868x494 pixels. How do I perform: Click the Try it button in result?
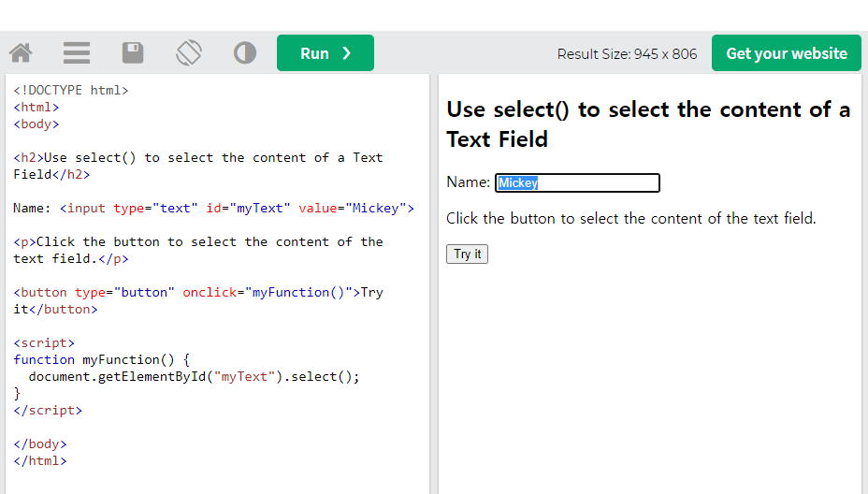coord(468,254)
